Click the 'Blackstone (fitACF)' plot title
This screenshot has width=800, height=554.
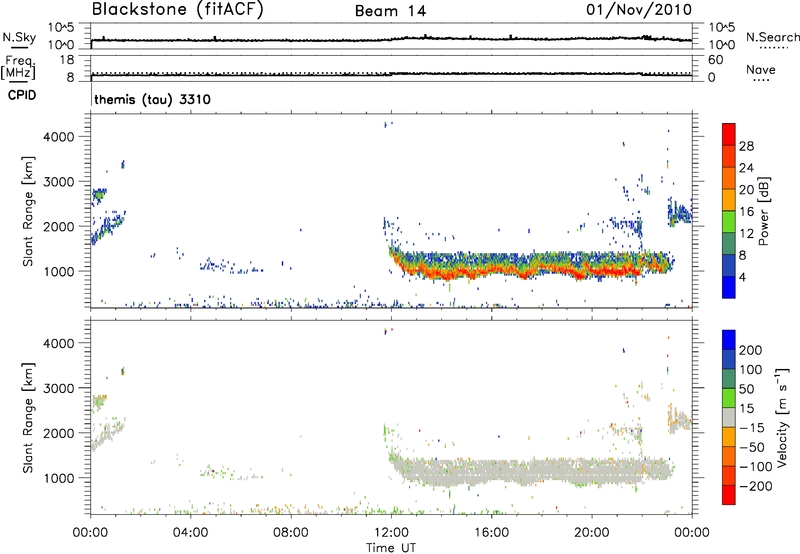click(178, 9)
